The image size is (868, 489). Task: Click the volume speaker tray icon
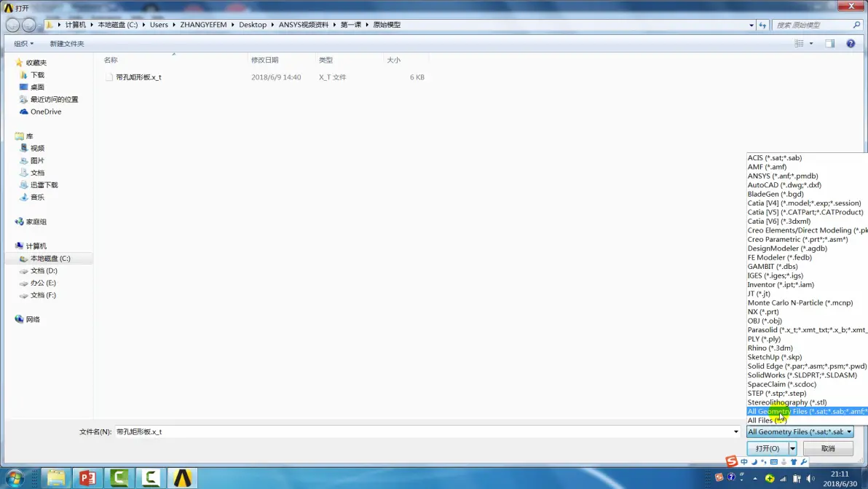[x=810, y=478]
